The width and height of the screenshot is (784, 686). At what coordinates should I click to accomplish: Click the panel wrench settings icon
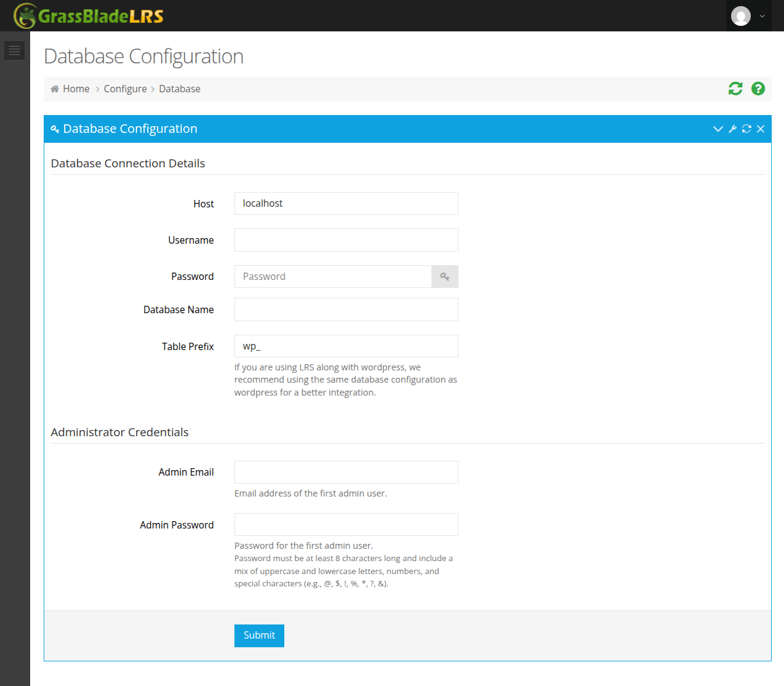732,129
